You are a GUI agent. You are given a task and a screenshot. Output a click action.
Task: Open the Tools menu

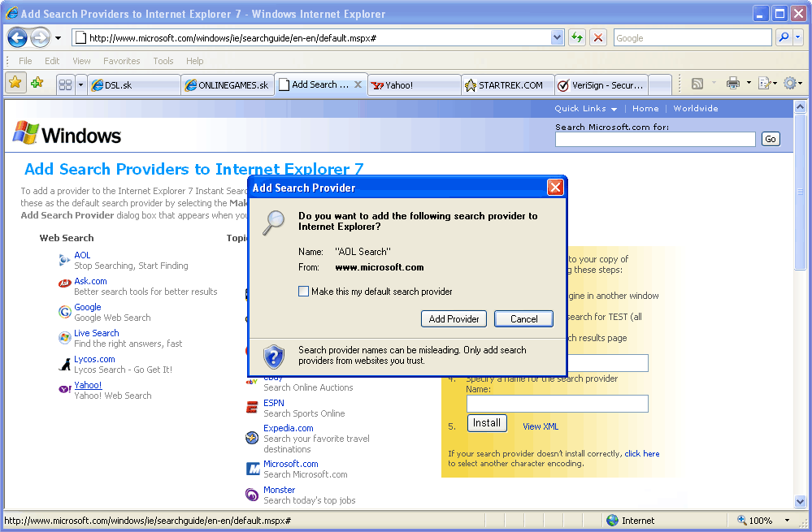tap(163, 61)
